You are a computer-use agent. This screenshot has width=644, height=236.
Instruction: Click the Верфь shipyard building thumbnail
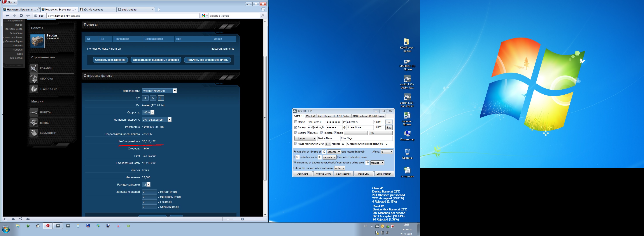point(37,41)
